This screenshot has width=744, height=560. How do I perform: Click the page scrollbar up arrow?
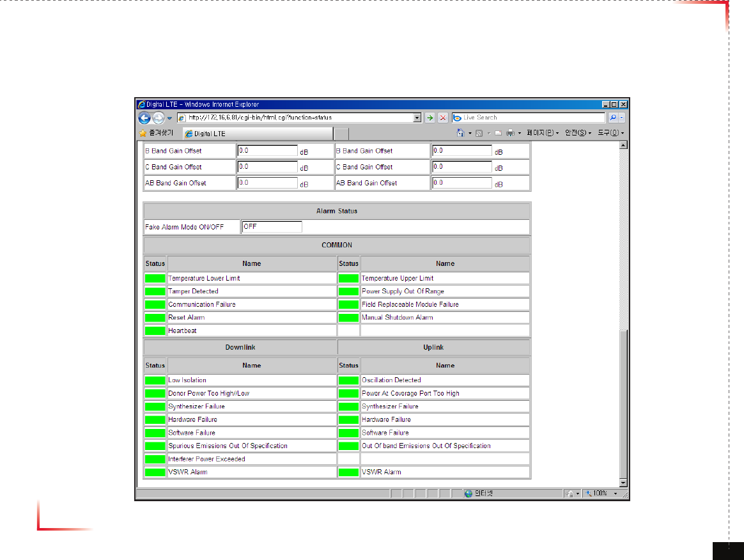coord(623,145)
